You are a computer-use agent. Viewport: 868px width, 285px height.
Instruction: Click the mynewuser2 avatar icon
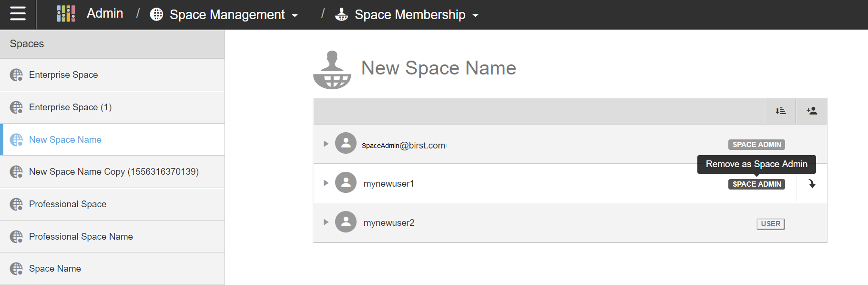[346, 222]
